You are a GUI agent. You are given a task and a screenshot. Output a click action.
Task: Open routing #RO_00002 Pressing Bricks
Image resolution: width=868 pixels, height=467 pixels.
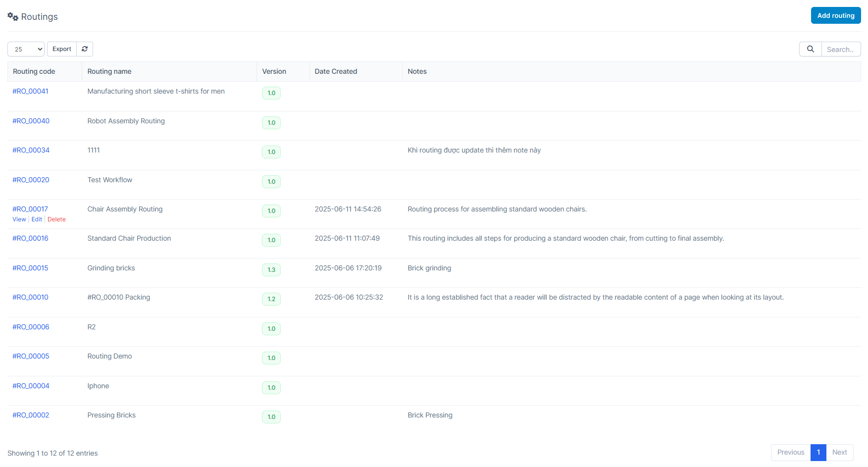pos(31,415)
